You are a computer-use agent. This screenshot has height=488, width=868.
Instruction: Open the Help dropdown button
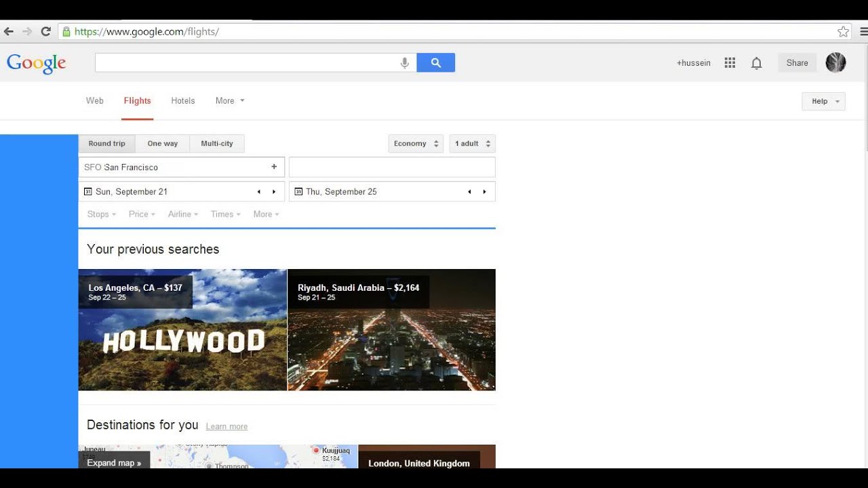tap(824, 101)
